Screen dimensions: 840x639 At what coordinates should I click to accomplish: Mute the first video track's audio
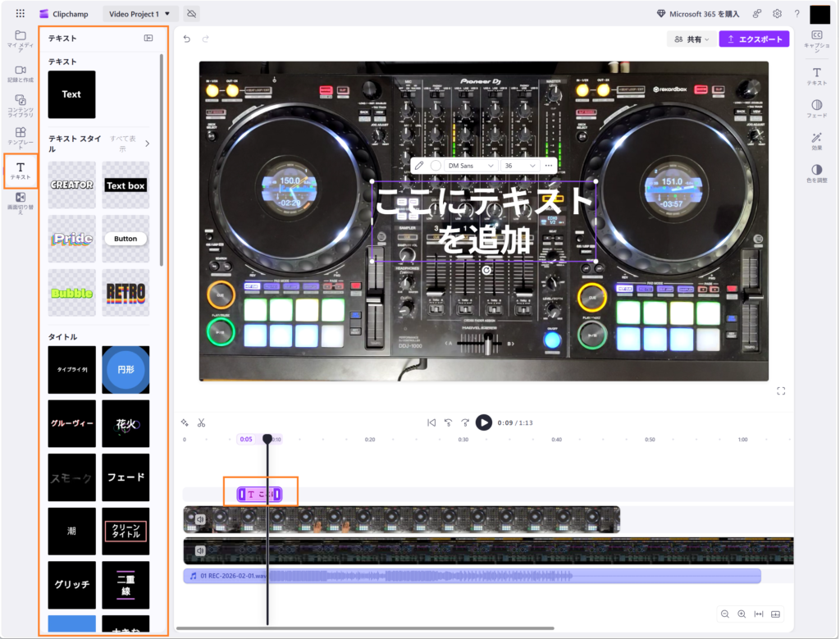pos(199,519)
